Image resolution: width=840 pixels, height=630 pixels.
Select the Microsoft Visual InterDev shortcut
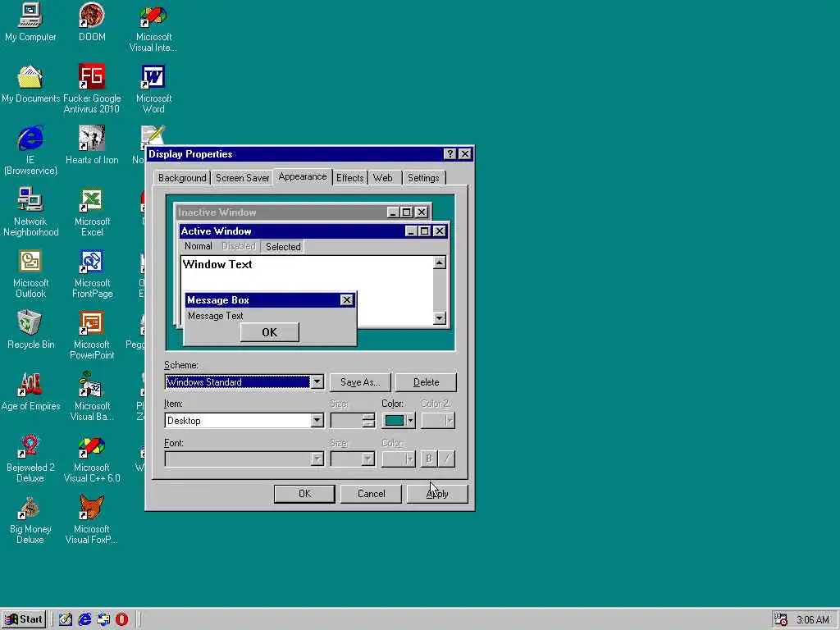(153, 28)
